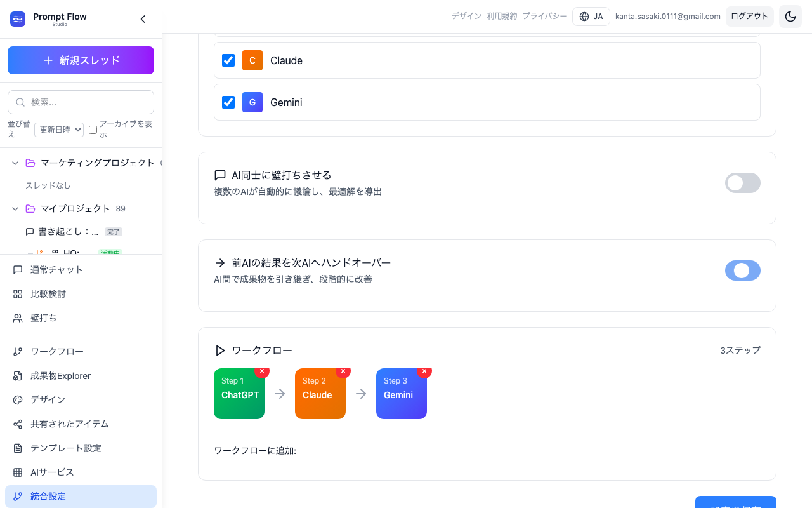Click the AIサービス table icon
Screen dimensions: 812x508
click(x=18, y=472)
